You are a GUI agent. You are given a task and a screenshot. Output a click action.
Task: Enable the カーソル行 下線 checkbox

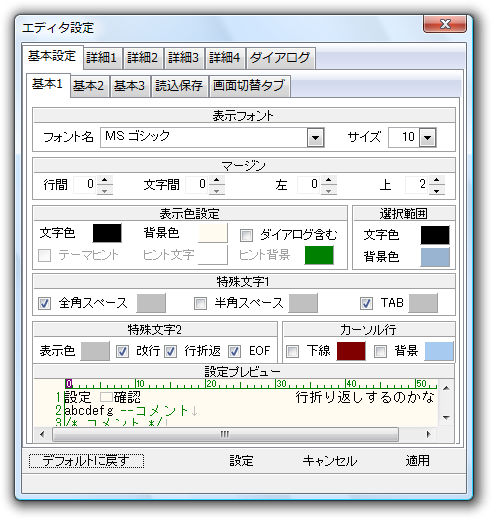click(x=292, y=351)
